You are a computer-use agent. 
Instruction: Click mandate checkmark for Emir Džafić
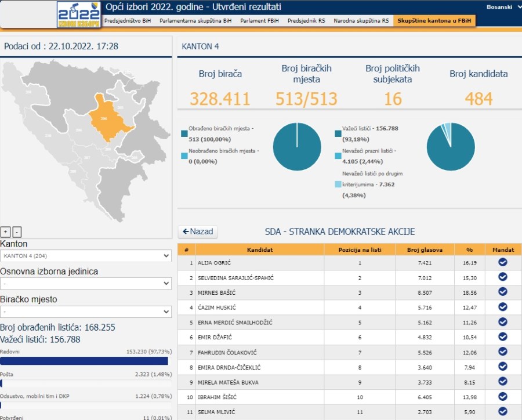click(502, 337)
